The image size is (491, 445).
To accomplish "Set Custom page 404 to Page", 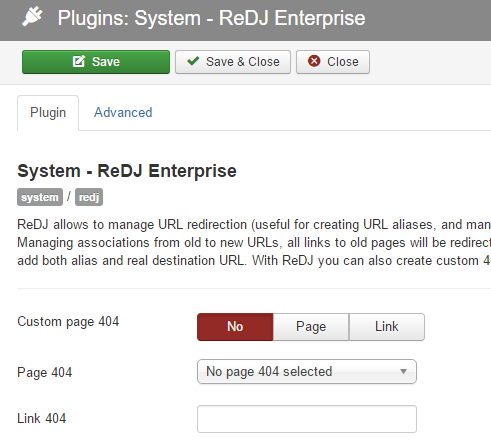I will click(311, 327).
